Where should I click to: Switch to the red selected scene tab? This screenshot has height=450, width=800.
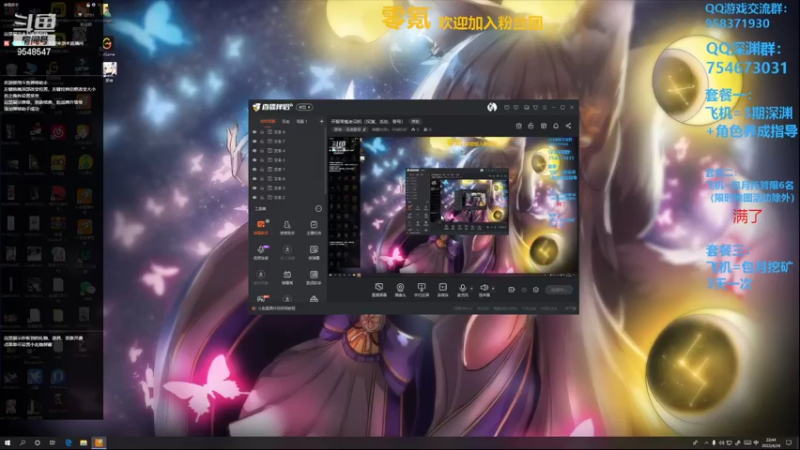tap(267, 121)
